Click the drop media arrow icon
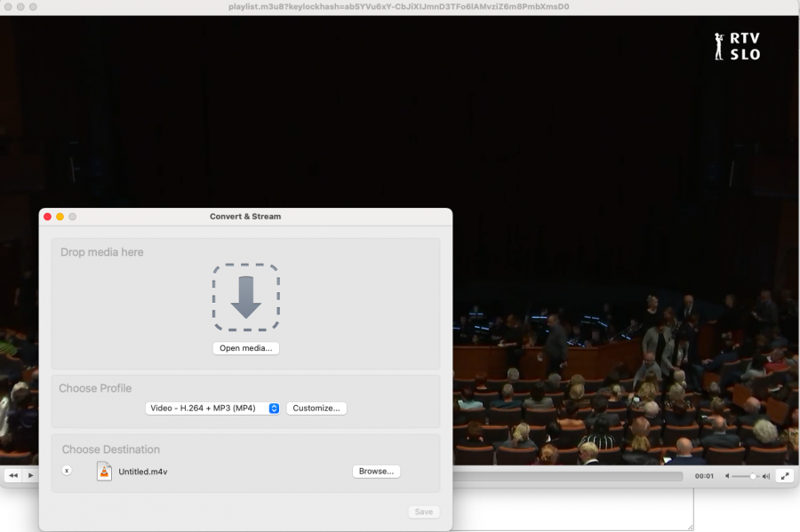Image resolution: width=800 pixels, height=532 pixels. 245,298
